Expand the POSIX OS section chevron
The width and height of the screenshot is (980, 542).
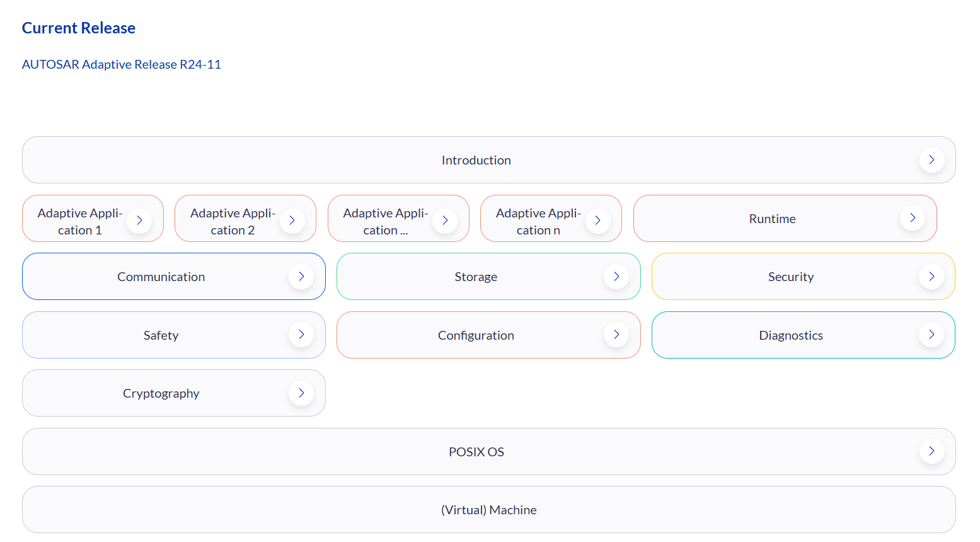pos(931,451)
